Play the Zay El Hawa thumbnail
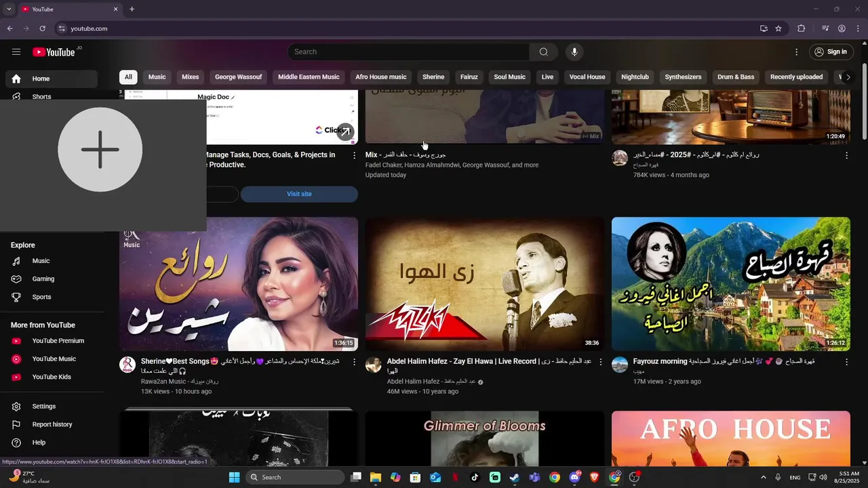Image resolution: width=868 pixels, height=488 pixels. (x=484, y=284)
